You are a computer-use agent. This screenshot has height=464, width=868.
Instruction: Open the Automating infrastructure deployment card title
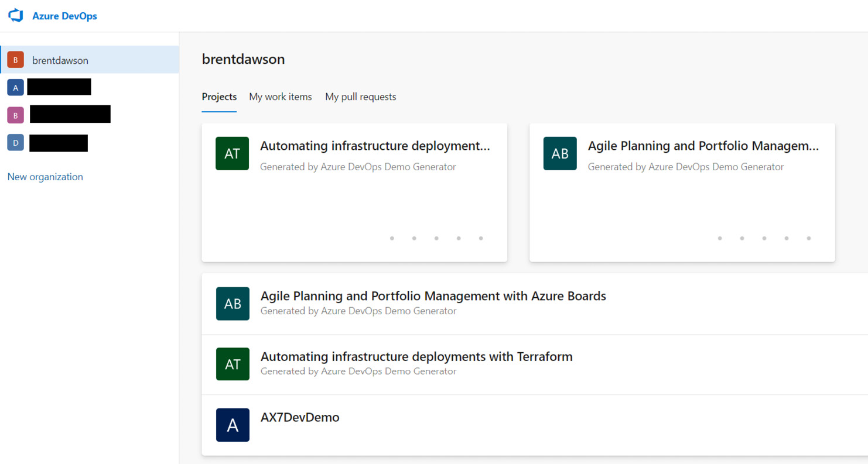click(x=375, y=146)
